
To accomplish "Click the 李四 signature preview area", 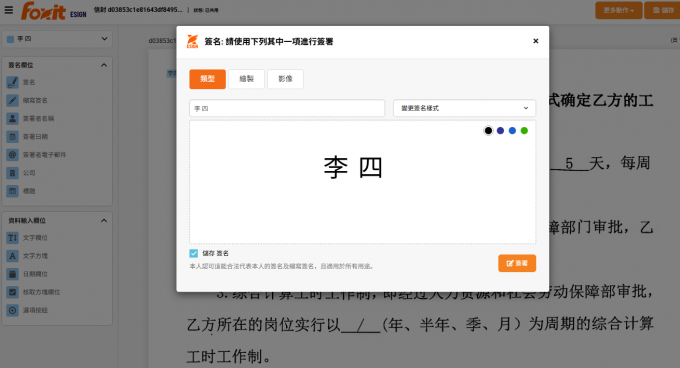I will click(x=363, y=182).
